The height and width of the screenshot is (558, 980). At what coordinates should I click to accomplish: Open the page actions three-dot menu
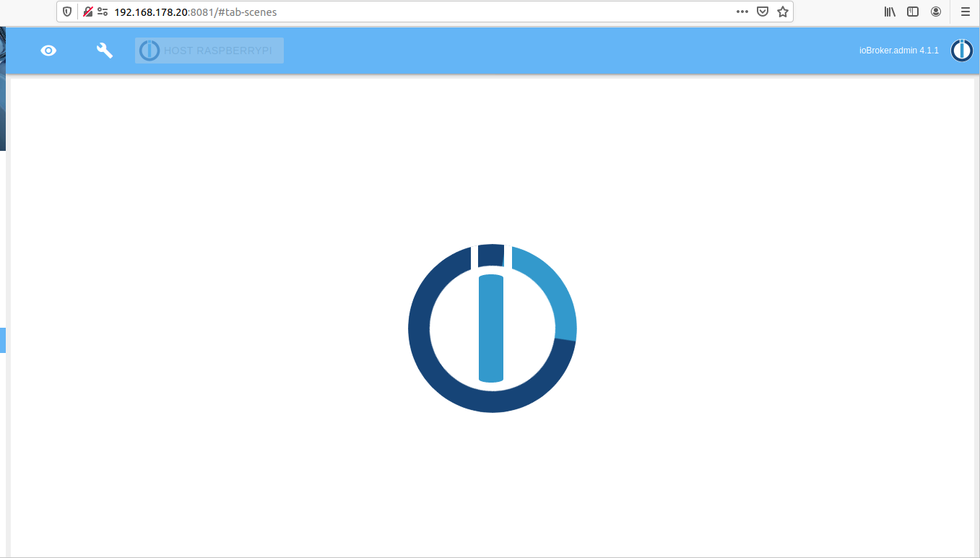(x=742, y=12)
